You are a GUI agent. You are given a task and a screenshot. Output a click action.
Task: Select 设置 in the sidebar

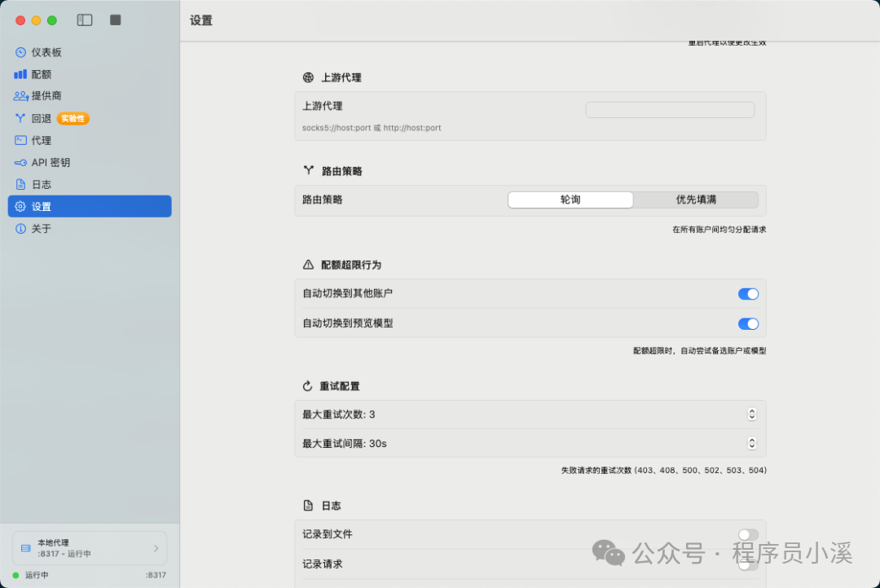coord(90,207)
